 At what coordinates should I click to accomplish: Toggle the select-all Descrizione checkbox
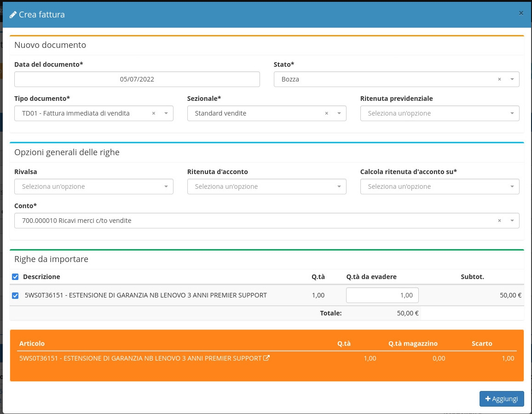15,277
